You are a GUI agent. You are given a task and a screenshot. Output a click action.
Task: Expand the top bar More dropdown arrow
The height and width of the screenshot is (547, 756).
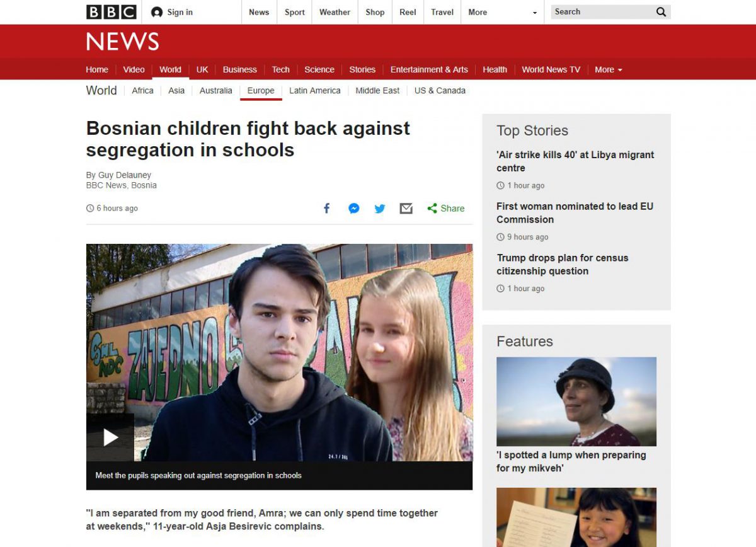[535, 13]
